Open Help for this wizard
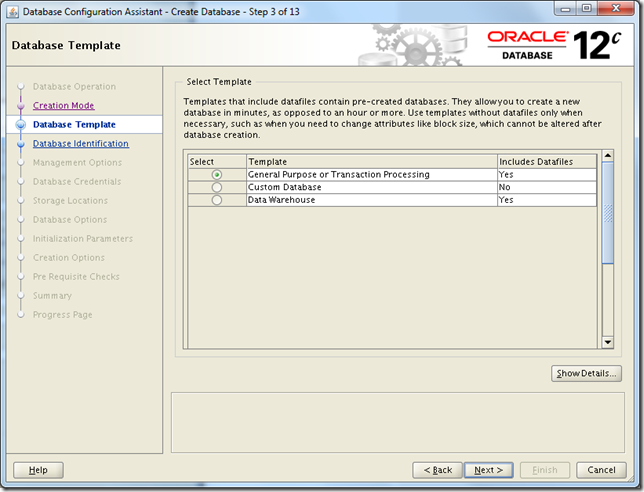 [38, 470]
